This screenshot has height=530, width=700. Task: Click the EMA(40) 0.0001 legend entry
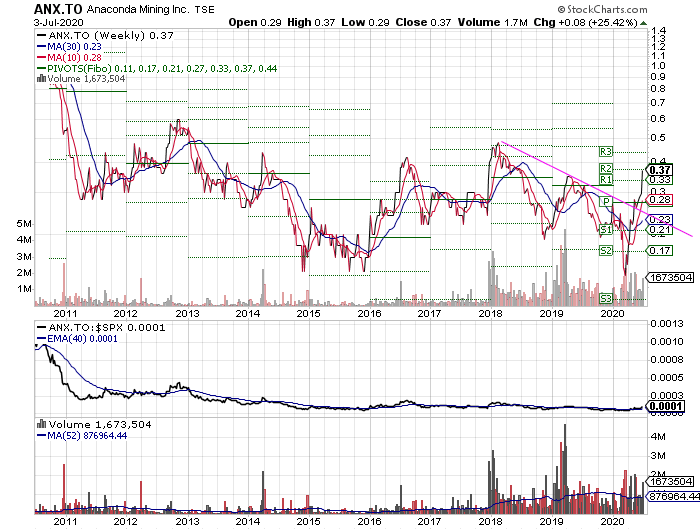click(82, 338)
